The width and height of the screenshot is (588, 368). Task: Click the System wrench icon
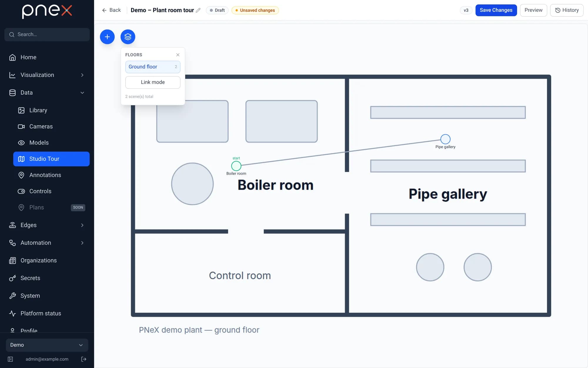coord(12,296)
